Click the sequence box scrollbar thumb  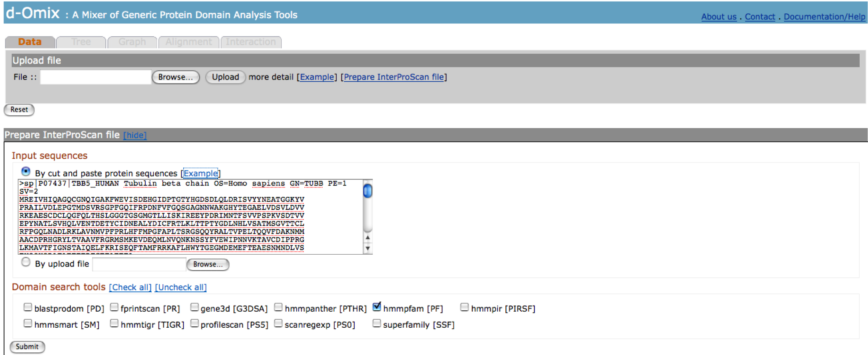point(368,191)
